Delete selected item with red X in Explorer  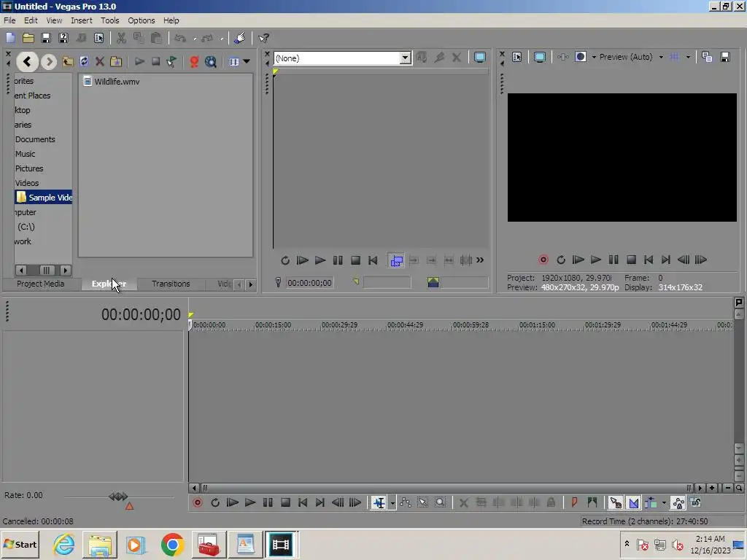pos(99,61)
